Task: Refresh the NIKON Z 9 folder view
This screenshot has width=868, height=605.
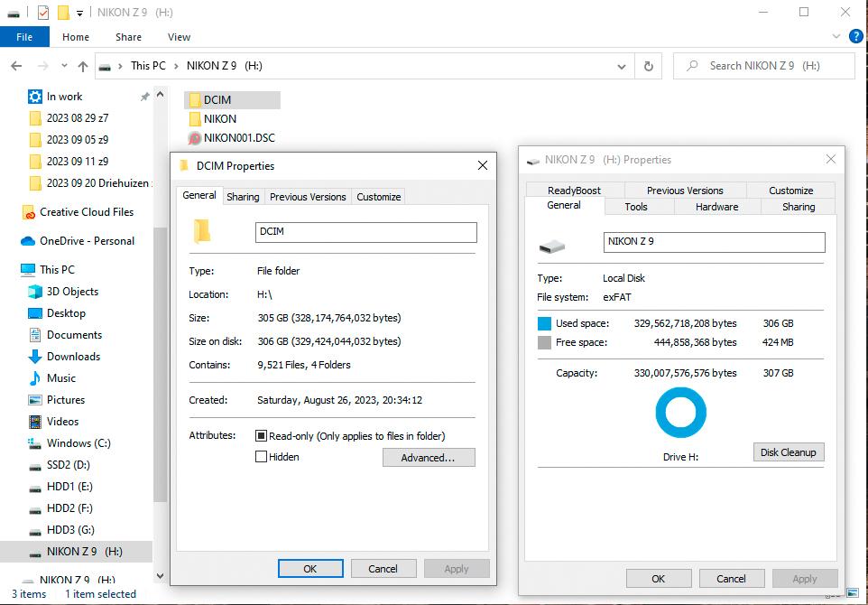Action: (648, 67)
